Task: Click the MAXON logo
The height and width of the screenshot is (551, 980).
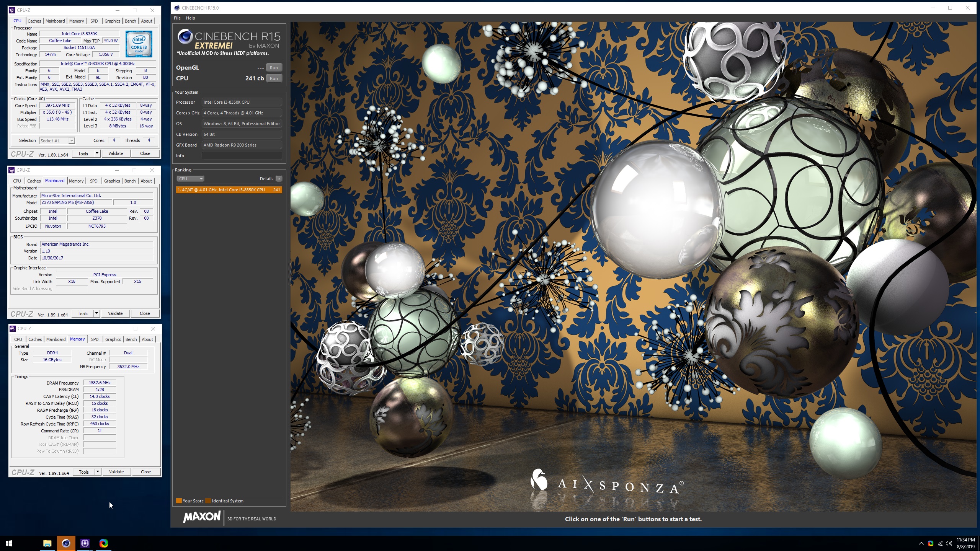Action: pyautogui.click(x=202, y=517)
